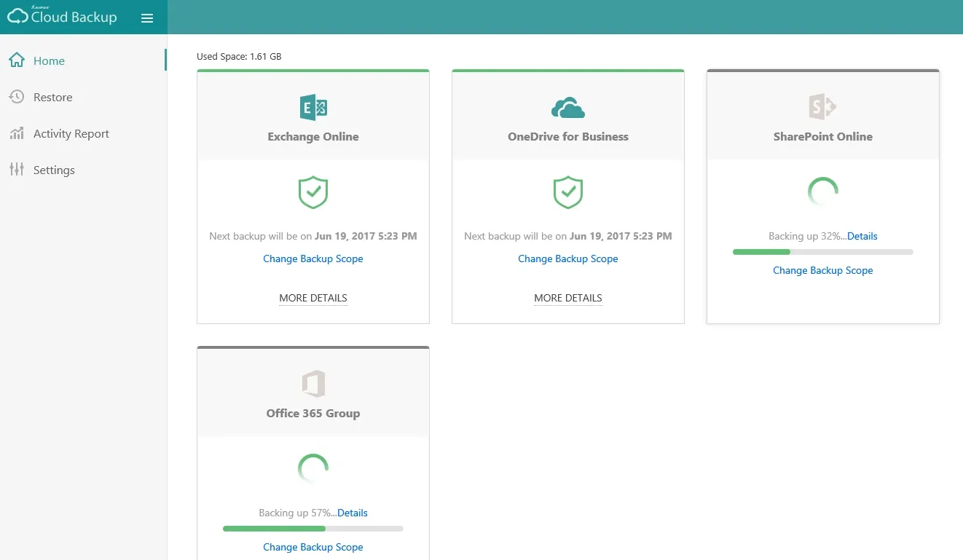Click the Office 365 Group backup progress bar
Screen dimensions: 963x560
(313, 529)
